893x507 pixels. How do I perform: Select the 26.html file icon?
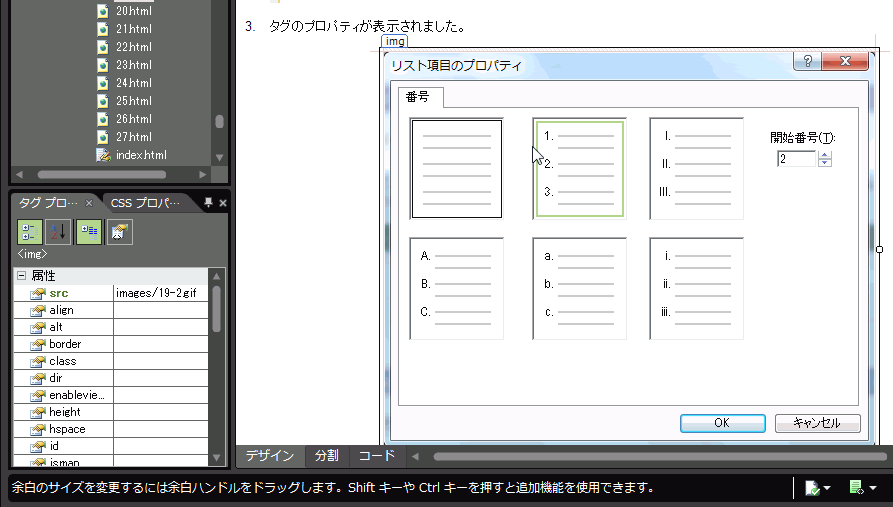[103, 119]
